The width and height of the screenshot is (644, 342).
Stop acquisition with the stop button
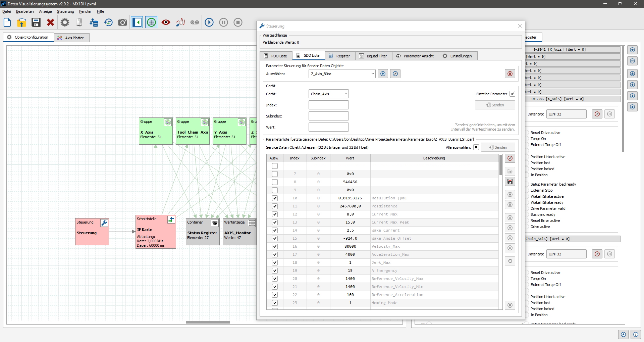coord(238,22)
